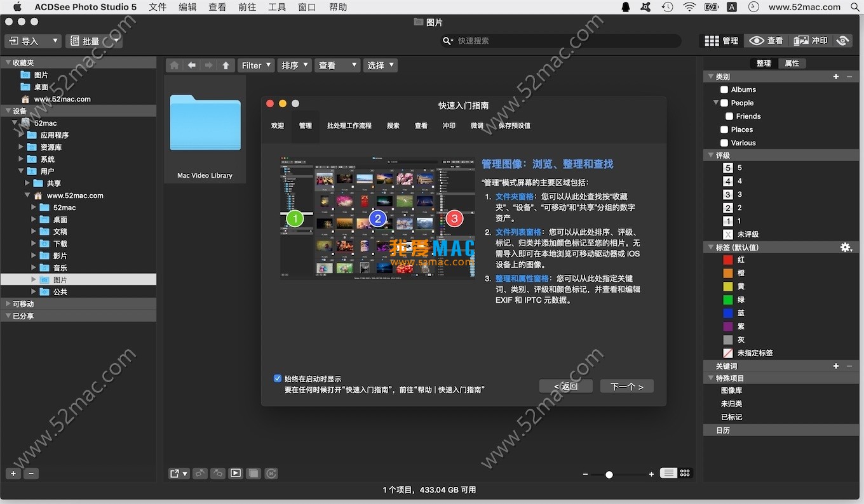The width and height of the screenshot is (864, 504).
Task: Add a new category with plus in 类别
Action: [x=836, y=77]
